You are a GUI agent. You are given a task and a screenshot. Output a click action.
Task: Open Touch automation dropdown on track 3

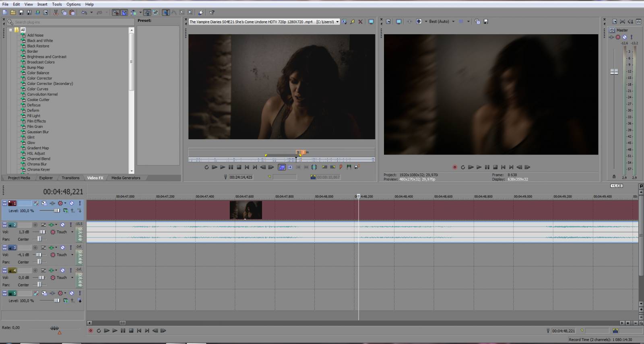tap(72, 255)
